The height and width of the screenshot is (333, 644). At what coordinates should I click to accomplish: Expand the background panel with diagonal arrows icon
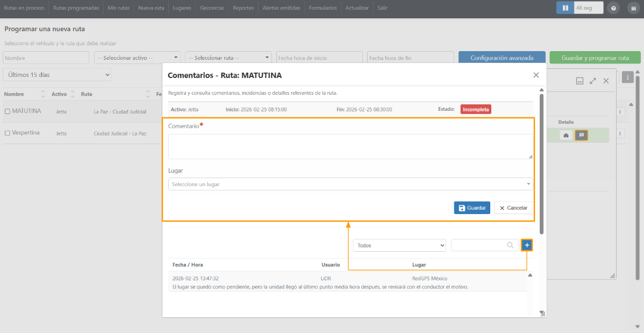tap(592, 81)
